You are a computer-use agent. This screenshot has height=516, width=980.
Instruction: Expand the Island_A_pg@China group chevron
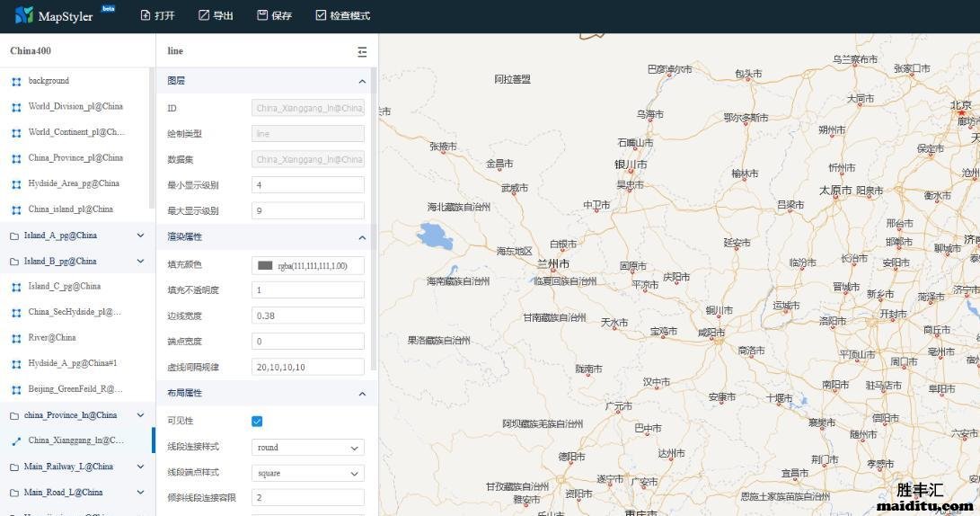141,236
